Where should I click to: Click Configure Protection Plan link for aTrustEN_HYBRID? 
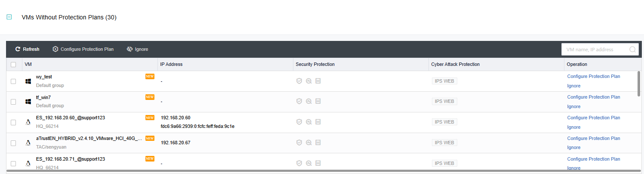click(x=593, y=138)
